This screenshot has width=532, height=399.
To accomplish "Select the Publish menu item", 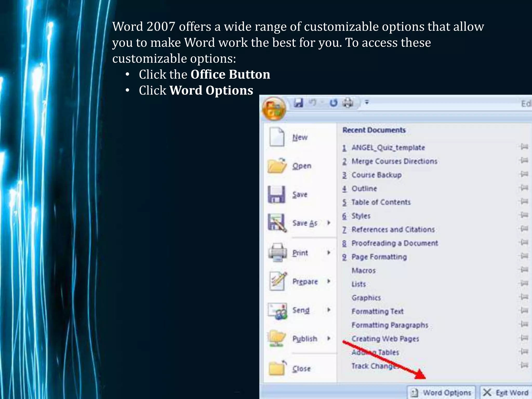I will click(x=305, y=338).
